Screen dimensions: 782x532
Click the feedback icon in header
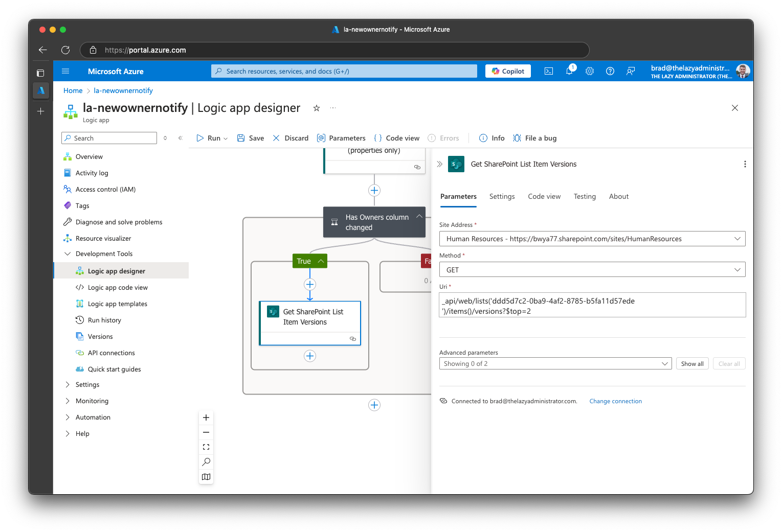pos(631,71)
